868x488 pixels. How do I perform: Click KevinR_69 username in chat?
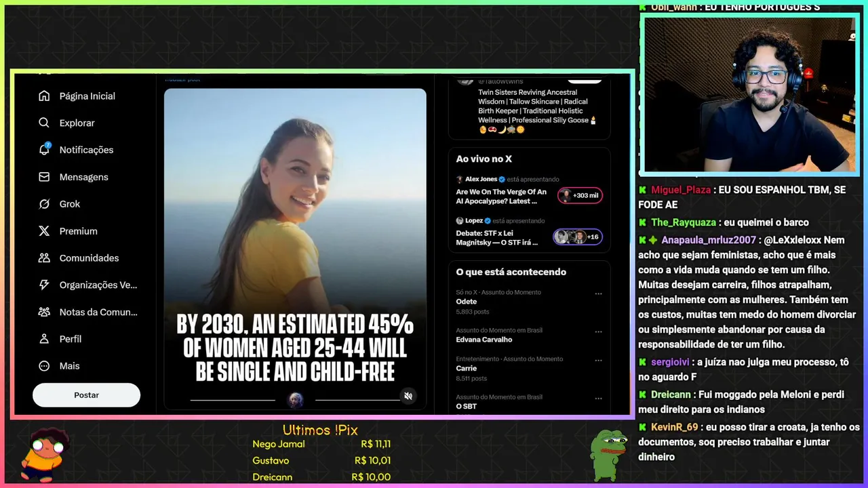[674, 427]
